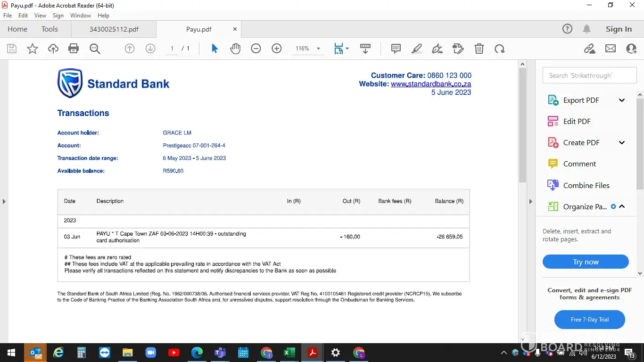Share the file with other people

coord(631,49)
